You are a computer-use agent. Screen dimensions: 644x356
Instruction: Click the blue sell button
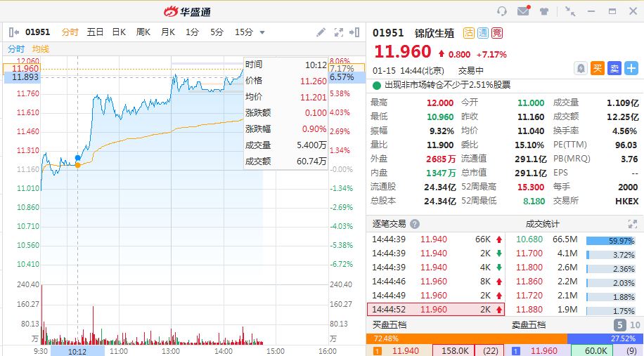pyautogui.click(x=614, y=68)
